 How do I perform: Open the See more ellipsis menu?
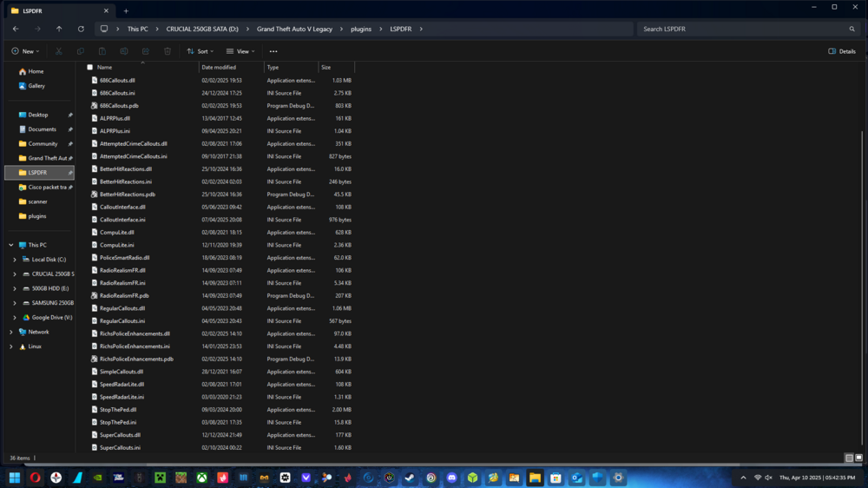[273, 51]
